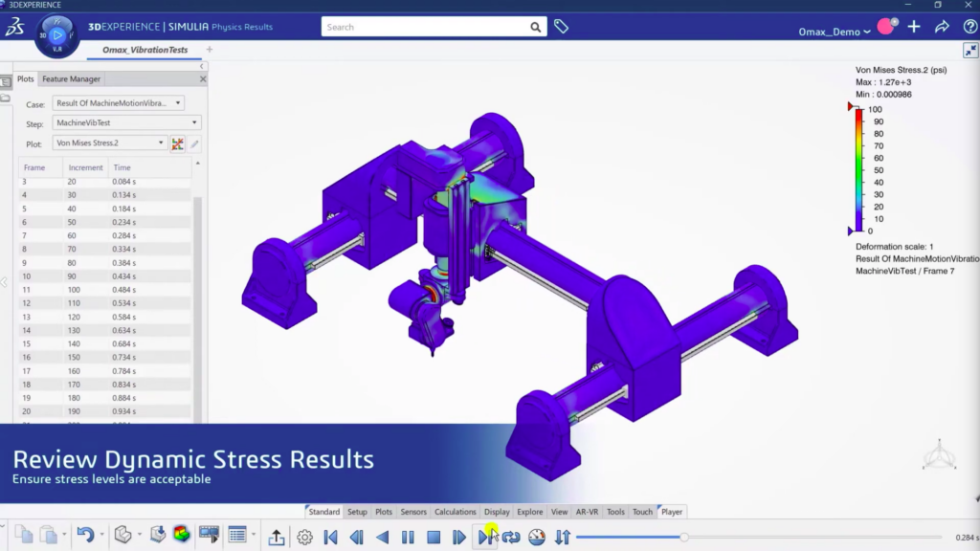
Task: Switch to the Feature Manager tab
Action: (71, 79)
